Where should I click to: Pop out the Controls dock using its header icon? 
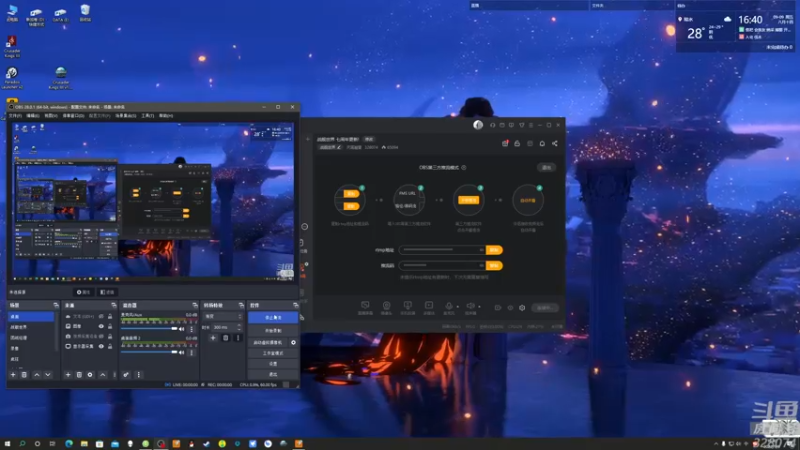coord(295,305)
